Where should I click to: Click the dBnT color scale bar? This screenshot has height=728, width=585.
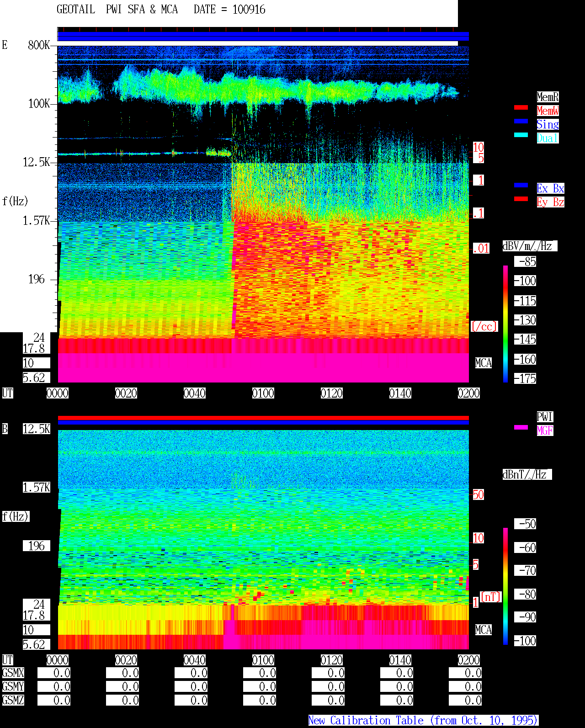coord(505,586)
